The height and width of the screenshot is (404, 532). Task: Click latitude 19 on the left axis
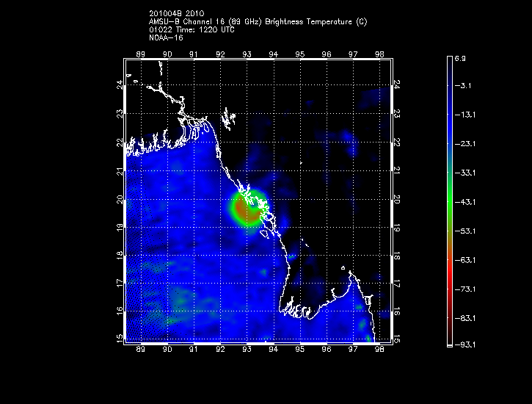120,228
